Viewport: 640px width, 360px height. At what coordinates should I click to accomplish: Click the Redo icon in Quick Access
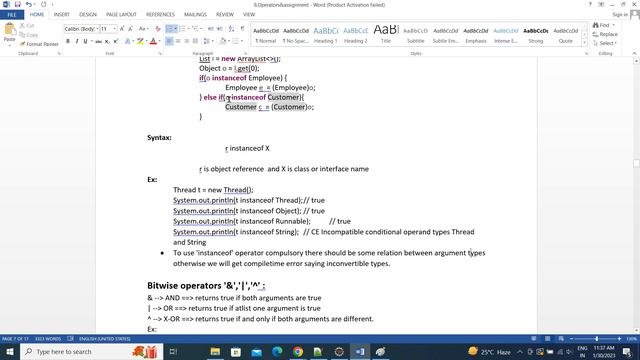pos(44,4)
